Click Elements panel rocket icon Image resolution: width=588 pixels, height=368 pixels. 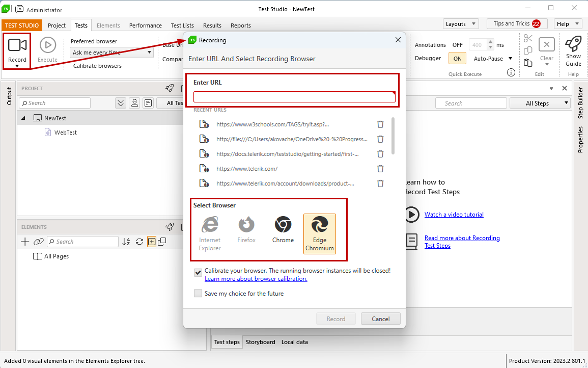click(x=170, y=227)
